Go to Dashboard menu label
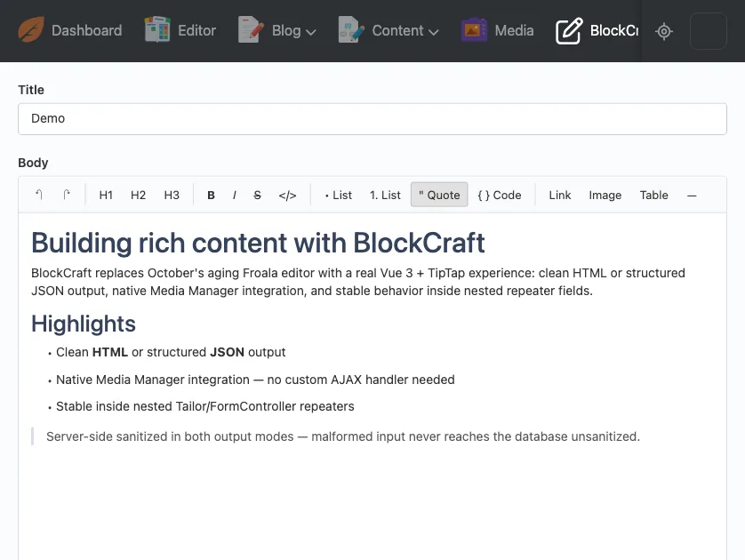745x560 pixels. click(86, 30)
